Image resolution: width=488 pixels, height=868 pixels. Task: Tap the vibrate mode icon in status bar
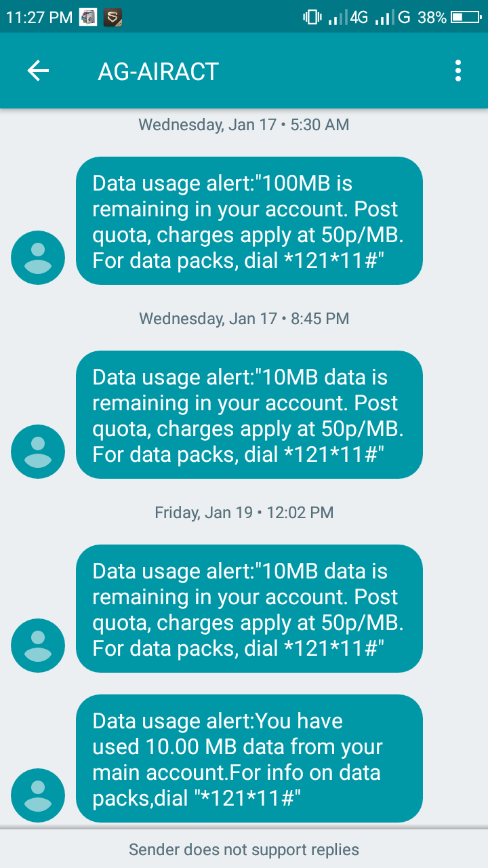coord(312,18)
